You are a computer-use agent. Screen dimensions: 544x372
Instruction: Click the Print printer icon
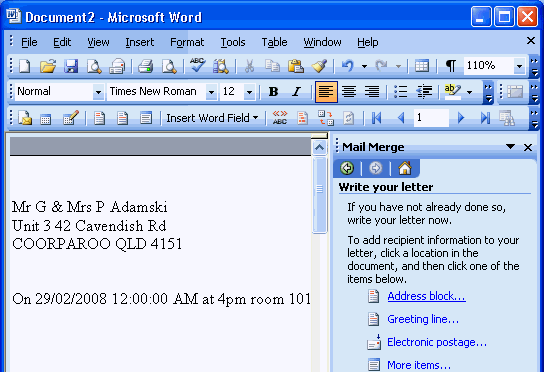click(x=145, y=66)
